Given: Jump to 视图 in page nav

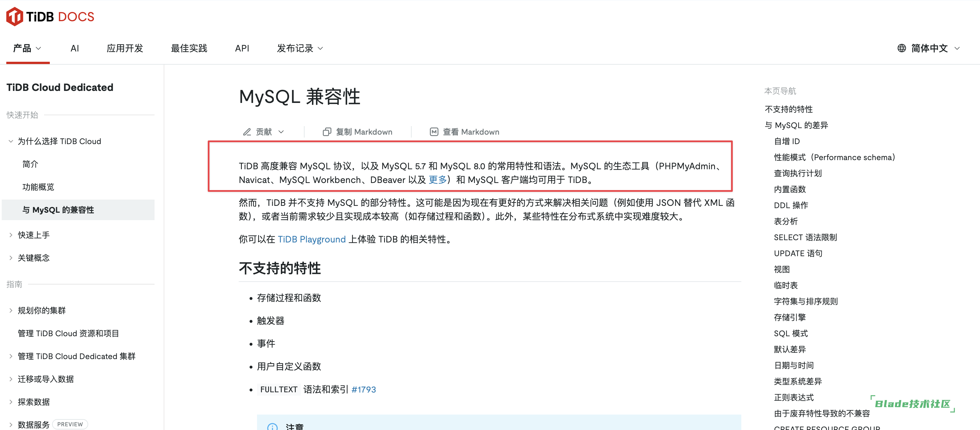Looking at the screenshot, I should [x=782, y=269].
